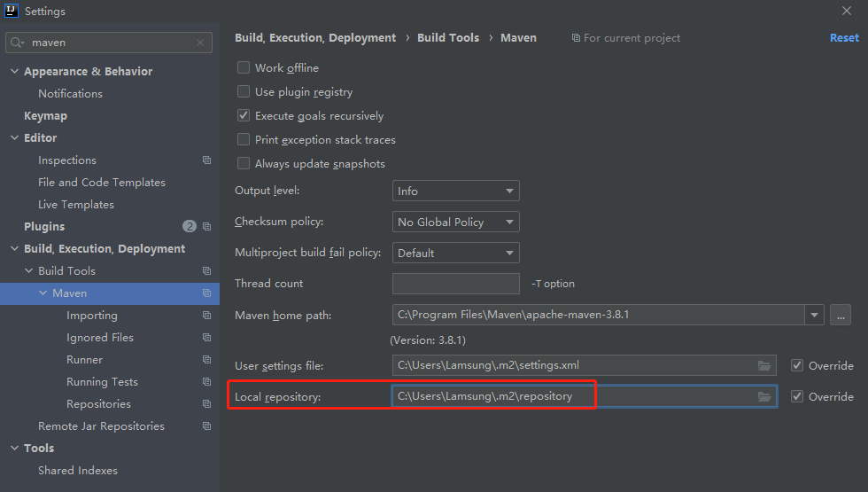Click Maven home path browse button
Screen dimensions: 868x492
[841, 316]
